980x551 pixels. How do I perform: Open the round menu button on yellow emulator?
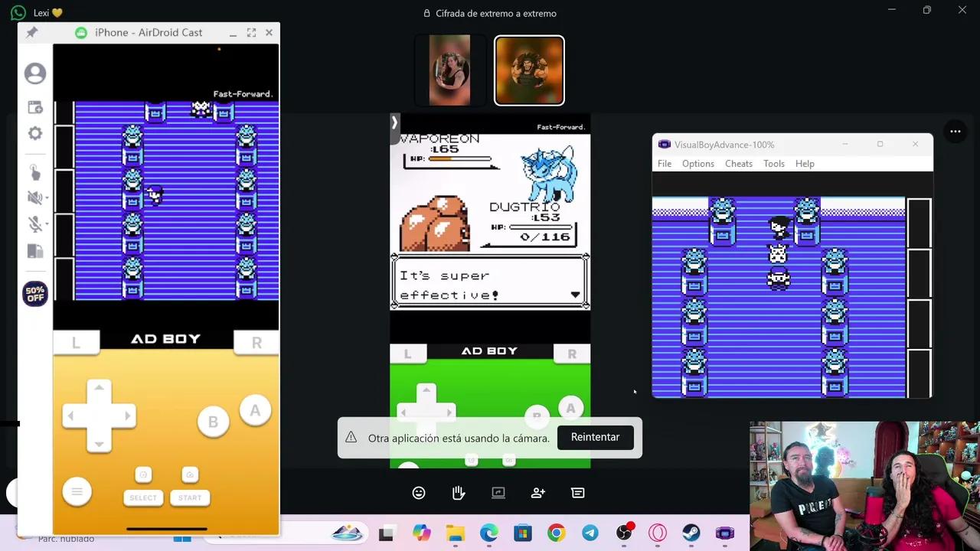tap(77, 491)
